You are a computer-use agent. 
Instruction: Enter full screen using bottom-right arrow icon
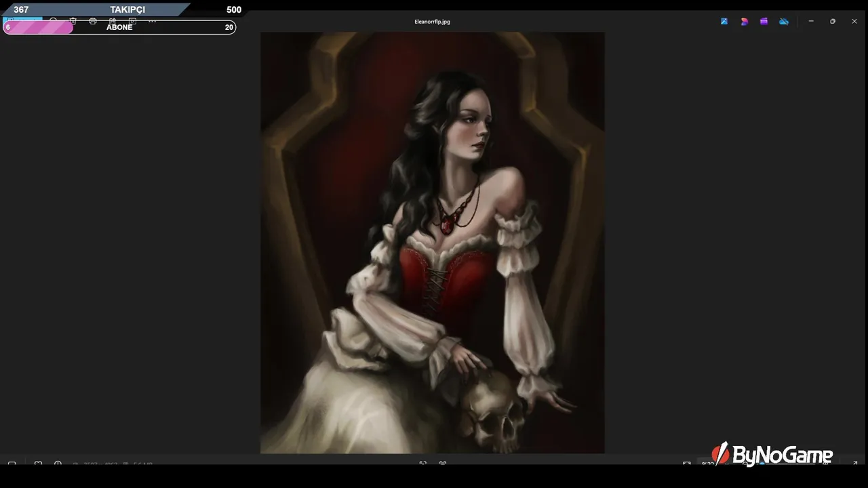[854, 464]
